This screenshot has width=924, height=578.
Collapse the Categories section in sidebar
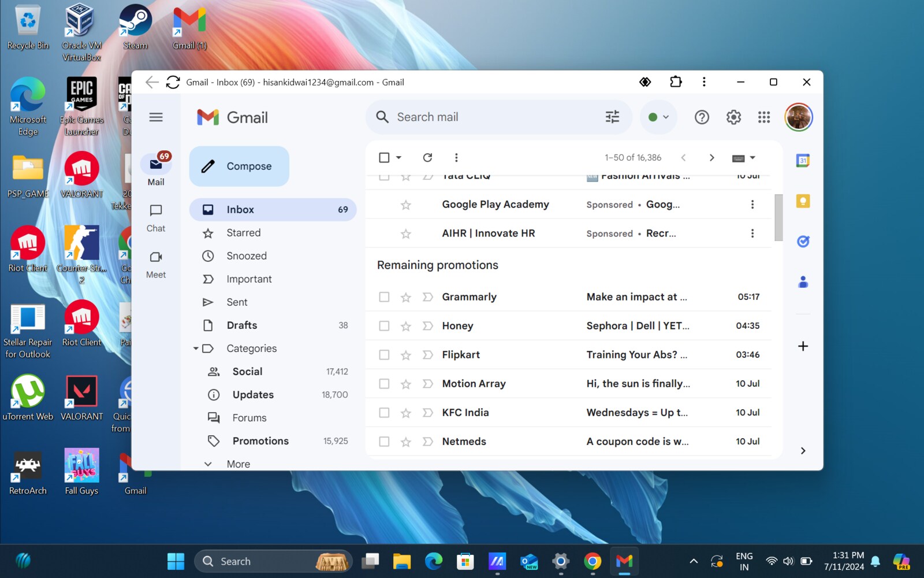tap(196, 348)
